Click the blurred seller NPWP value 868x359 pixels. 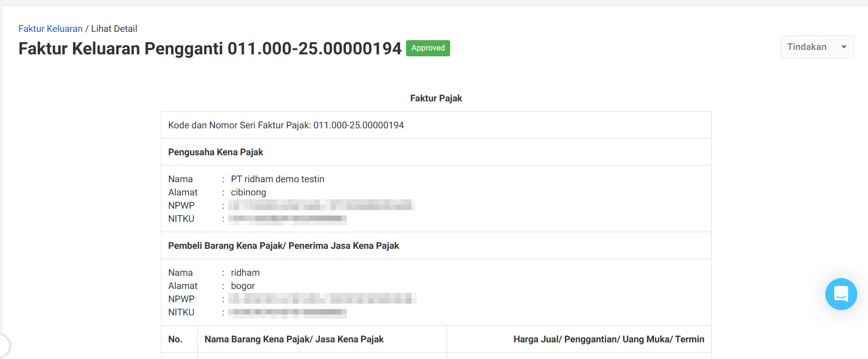coord(321,205)
